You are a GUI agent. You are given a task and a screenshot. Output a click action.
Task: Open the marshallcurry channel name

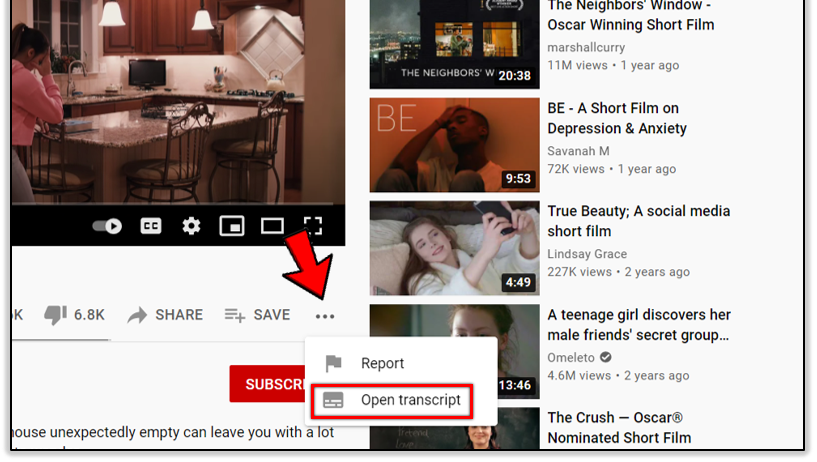click(586, 47)
